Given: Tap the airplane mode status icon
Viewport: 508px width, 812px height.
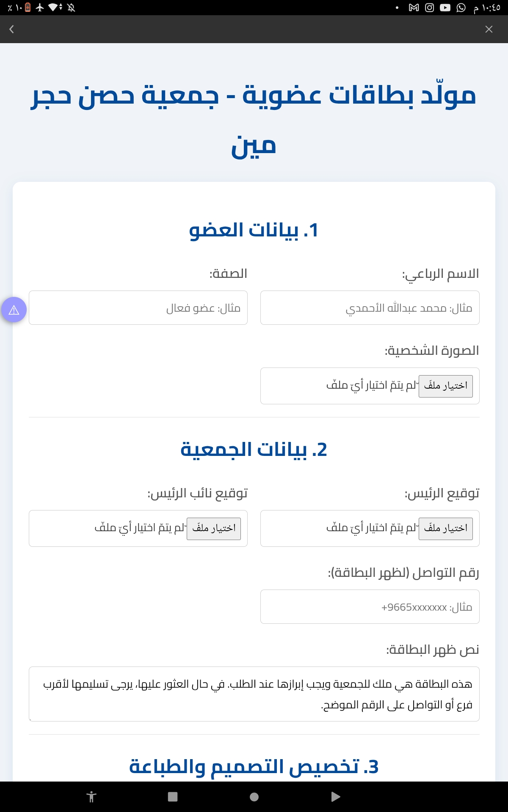Looking at the screenshot, I should tap(40, 8).
